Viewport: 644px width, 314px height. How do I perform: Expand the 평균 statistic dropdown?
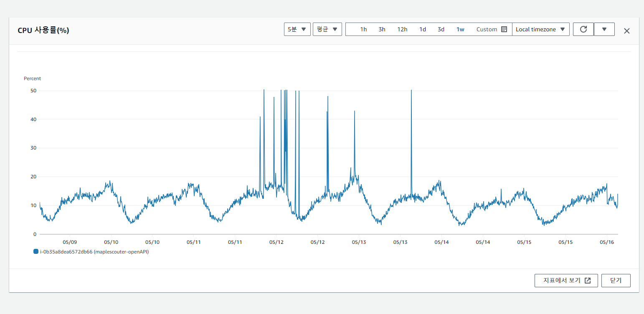tap(327, 29)
